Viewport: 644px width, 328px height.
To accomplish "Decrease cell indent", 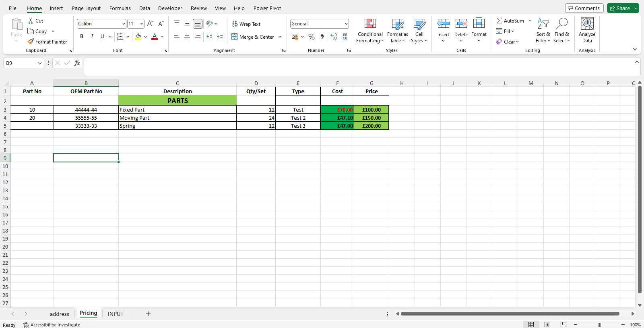I will (209, 37).
